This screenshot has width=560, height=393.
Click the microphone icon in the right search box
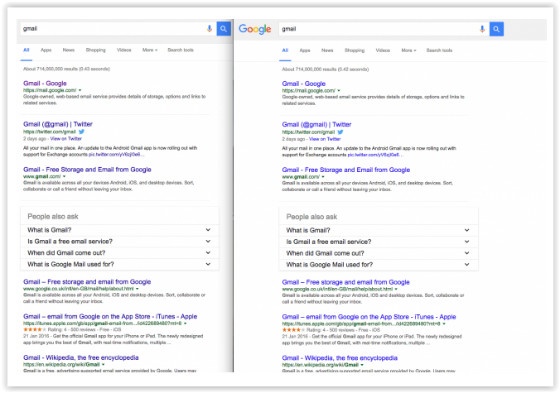(482, 29)
